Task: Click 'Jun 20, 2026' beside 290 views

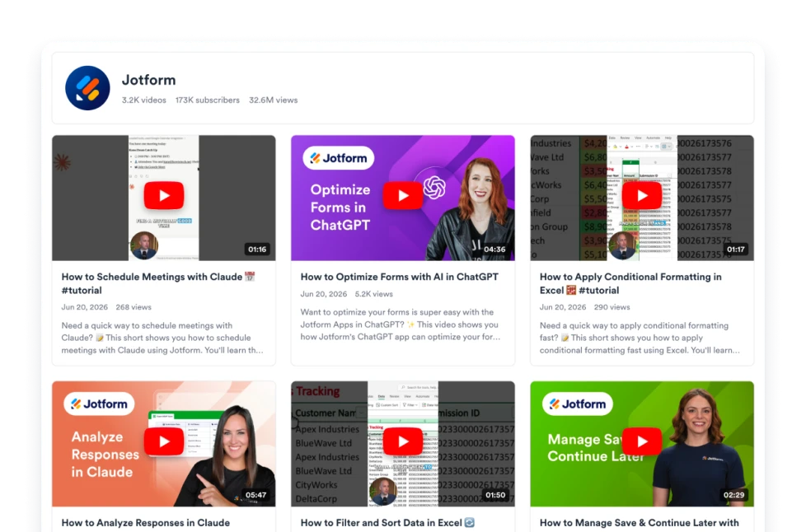Action: click(x=563, y=307)
